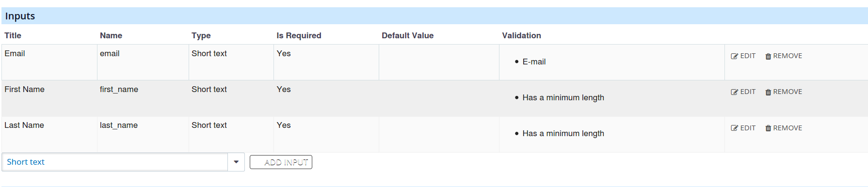Click the edit pencil icon for First Name
868x187 pixels.
[734, 92]
